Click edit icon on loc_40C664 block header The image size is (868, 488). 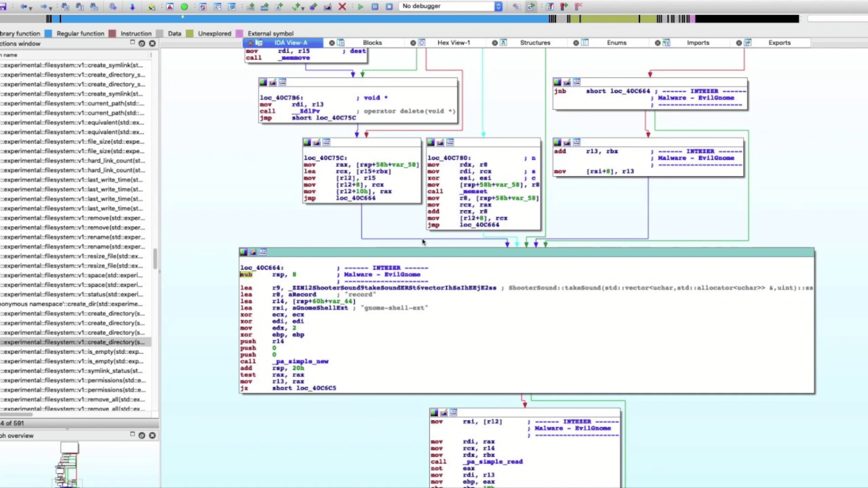pyautogui.click(x=253, y=253)
